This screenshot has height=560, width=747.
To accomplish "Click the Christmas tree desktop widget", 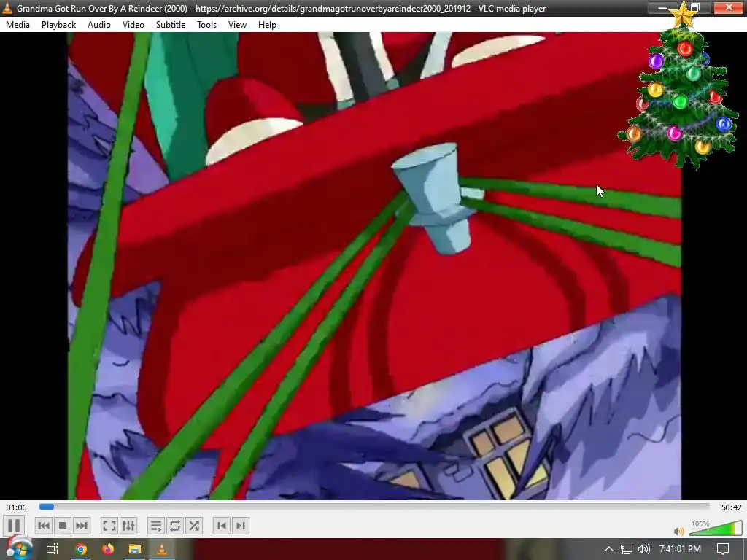I will [679, 86].
